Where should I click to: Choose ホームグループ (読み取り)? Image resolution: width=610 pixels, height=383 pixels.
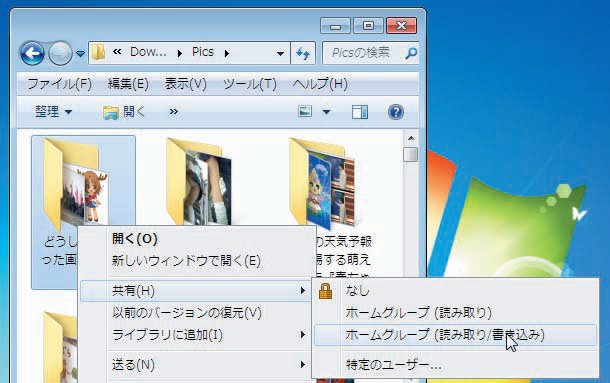pyautogui.click(x=418, y=313)
